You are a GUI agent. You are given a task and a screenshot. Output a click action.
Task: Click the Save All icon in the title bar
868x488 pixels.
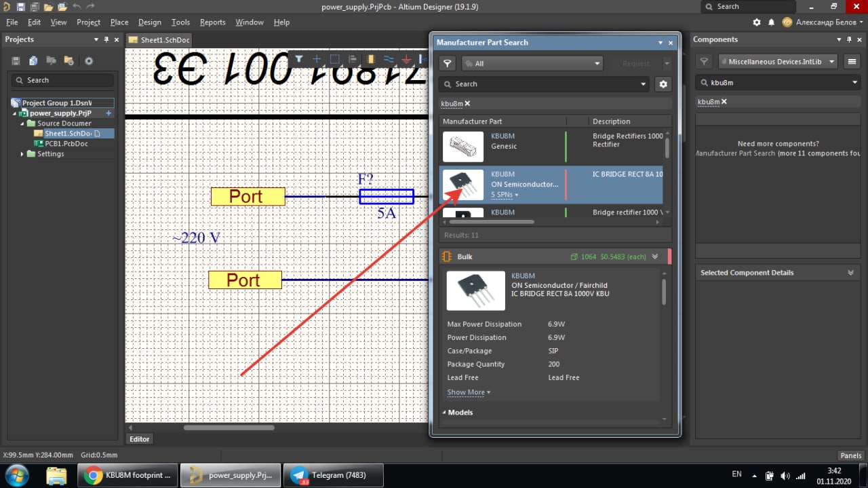(x=34, y=7)
